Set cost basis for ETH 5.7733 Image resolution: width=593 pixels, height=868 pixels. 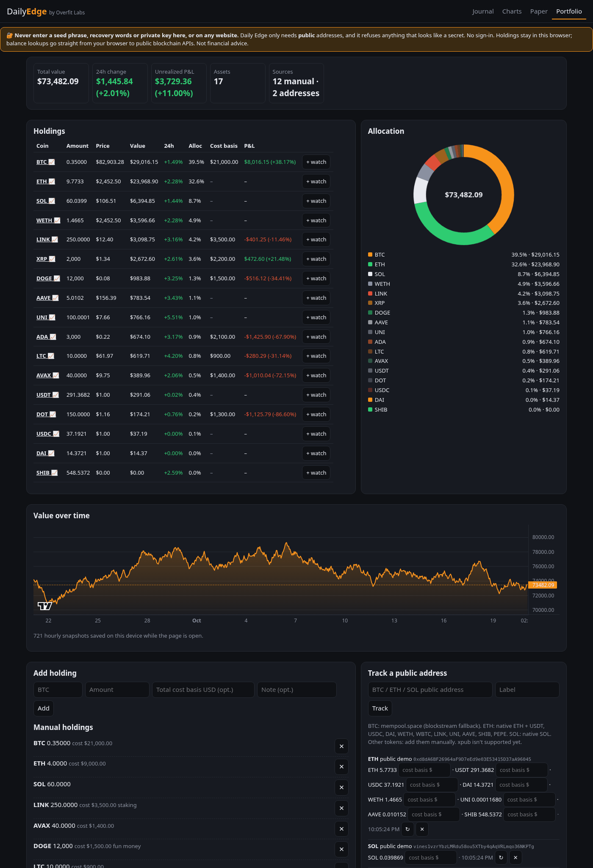click(424, 770)
